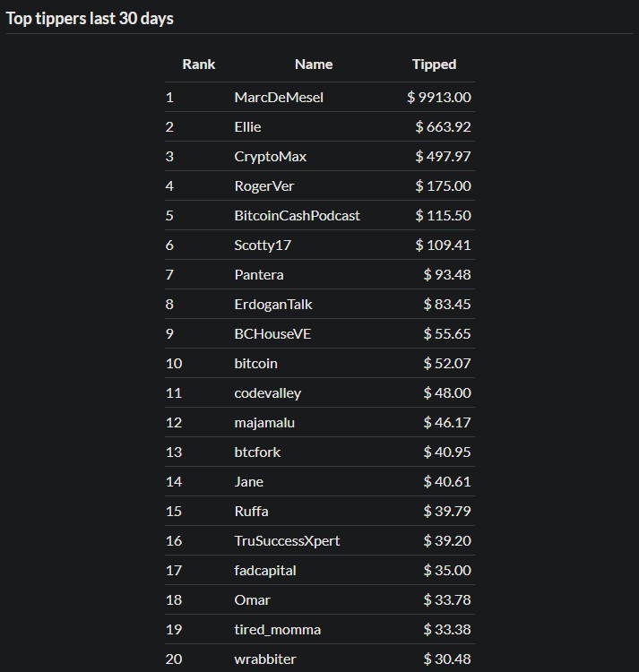Open MarcDeMesel's profile link
639x672 pixels.
tap(279, 98)
